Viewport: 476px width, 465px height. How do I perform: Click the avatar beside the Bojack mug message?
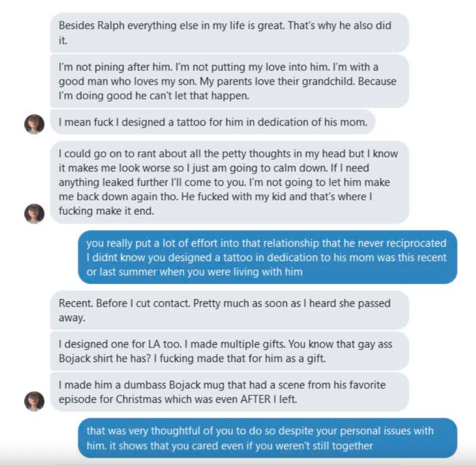pyautogui.click(x=34, y=401)
